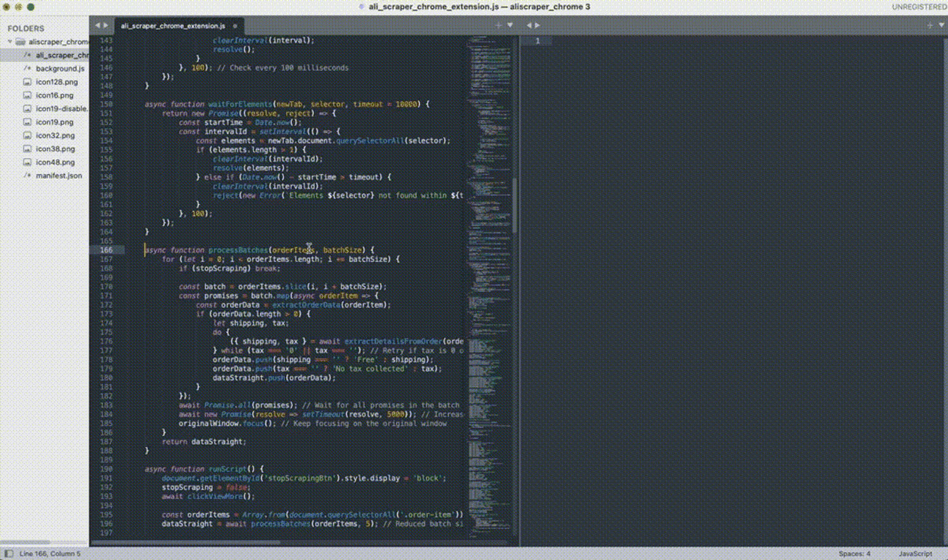Open the JavaScript syntax selector
The height and width of the screenshot is (560, 948).
[x=915, y=554]
